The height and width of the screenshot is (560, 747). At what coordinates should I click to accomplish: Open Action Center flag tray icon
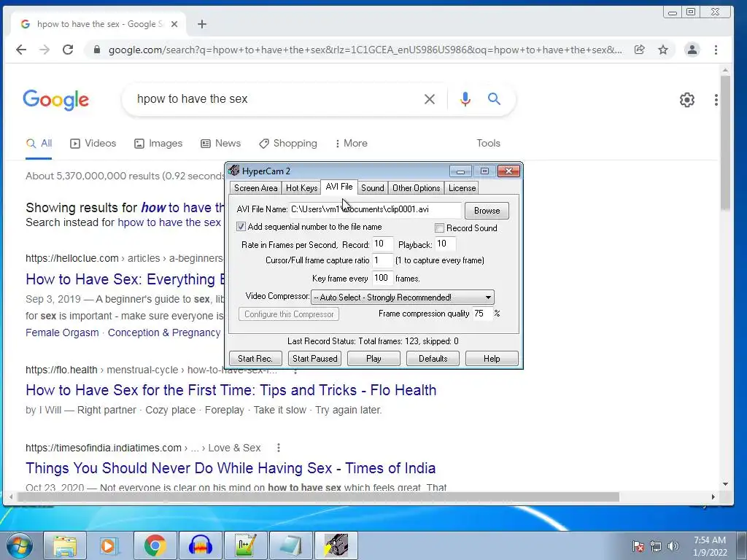638,546
